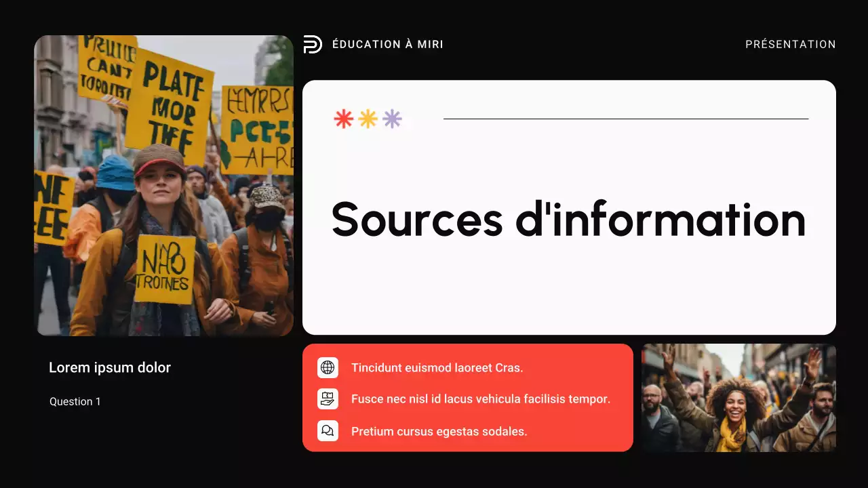Image resolution: width=868 pixels, height=488 pixels.
Task: Select the red asterisk icon
Action: coord(344,119)
